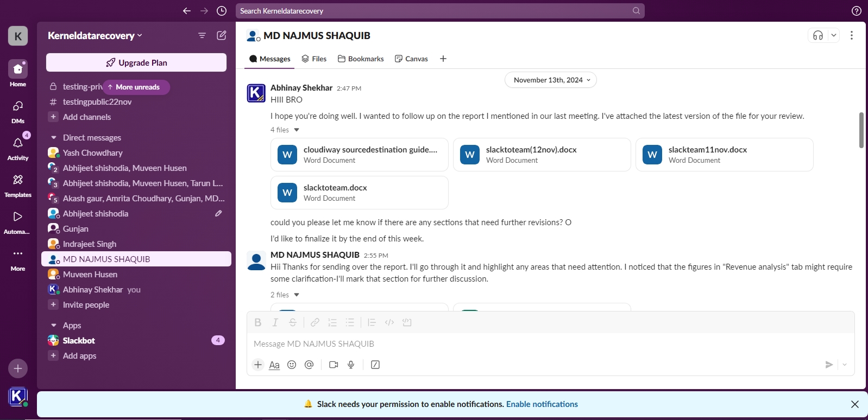
Task: Open the slacktoteam(12nov).docx file
Action: [x=542, y=155]
